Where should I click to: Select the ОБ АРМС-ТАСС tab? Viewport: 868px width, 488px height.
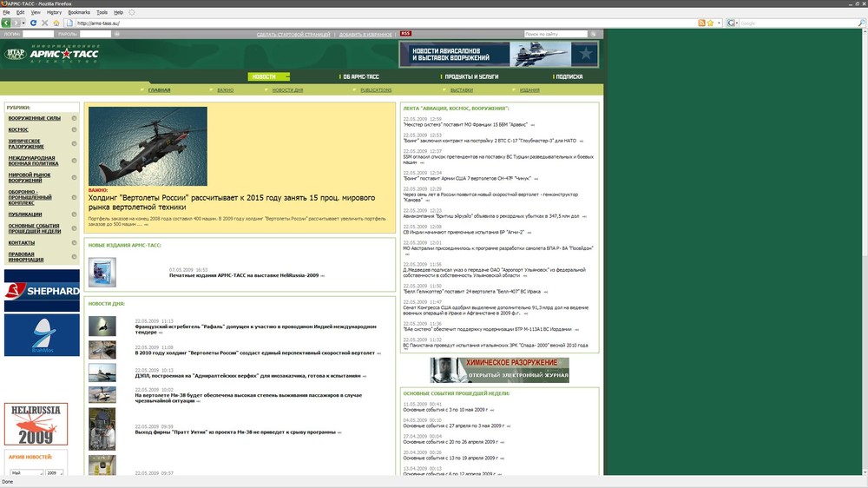click(361, 76)
